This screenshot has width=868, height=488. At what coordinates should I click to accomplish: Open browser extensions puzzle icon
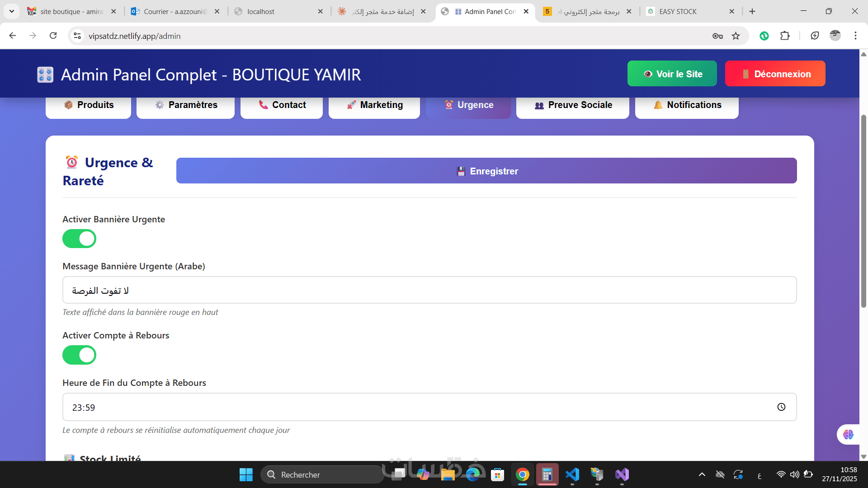(x=785, y=36)
